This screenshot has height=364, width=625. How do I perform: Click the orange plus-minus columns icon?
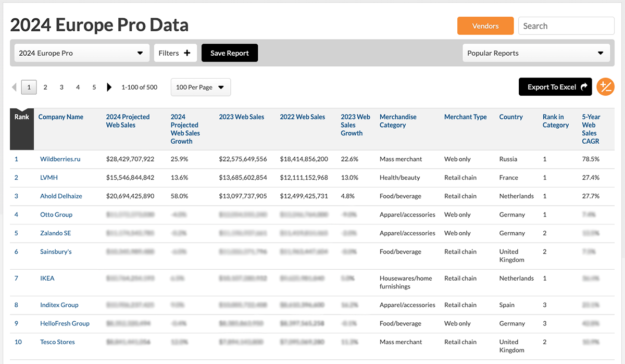(606, 87)
